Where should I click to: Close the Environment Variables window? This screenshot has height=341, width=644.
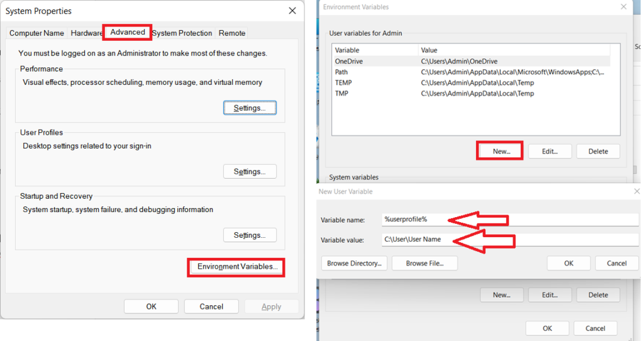pos(623,6)
